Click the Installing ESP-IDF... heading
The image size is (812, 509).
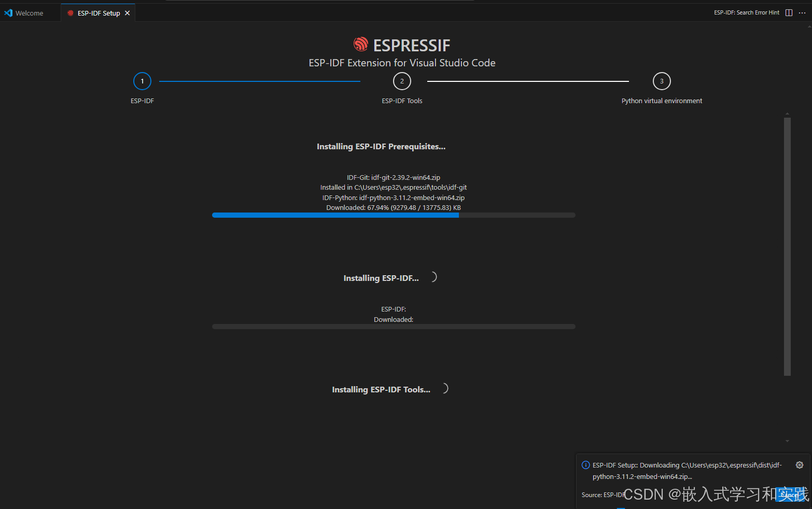[x=381, y=278]
